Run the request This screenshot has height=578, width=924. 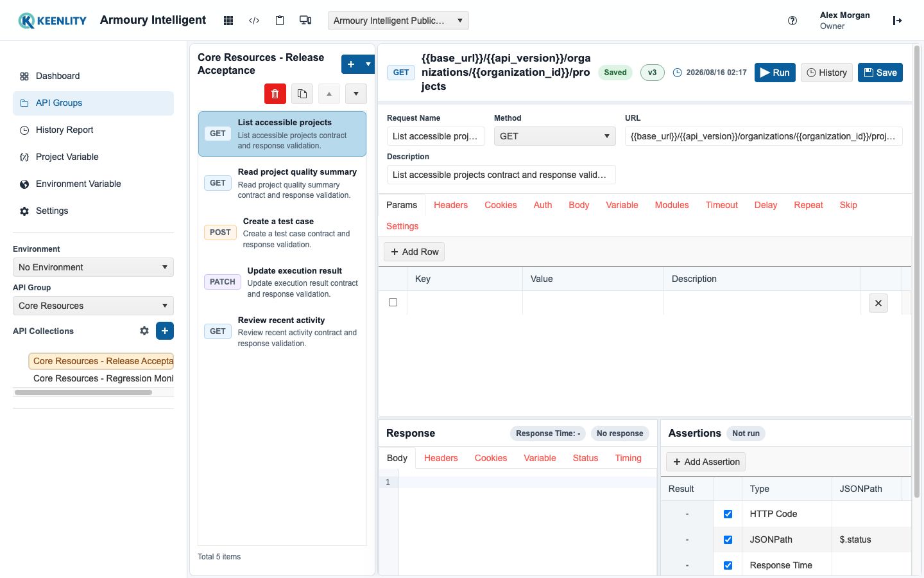[x=775, y=73]
